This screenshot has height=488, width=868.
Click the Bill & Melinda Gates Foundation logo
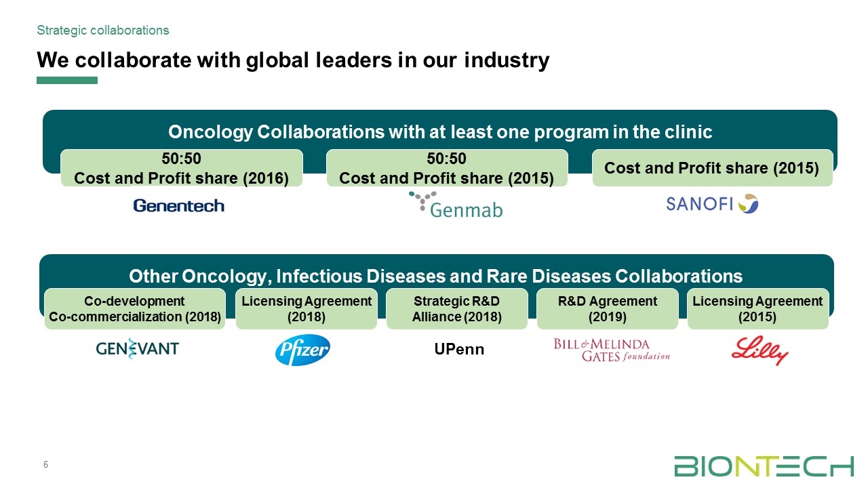point(612,350)
